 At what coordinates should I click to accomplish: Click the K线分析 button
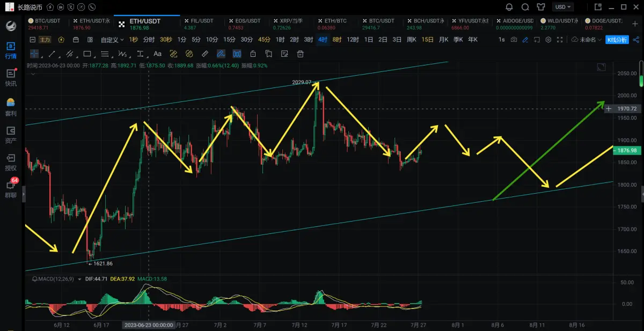point(617,40)
